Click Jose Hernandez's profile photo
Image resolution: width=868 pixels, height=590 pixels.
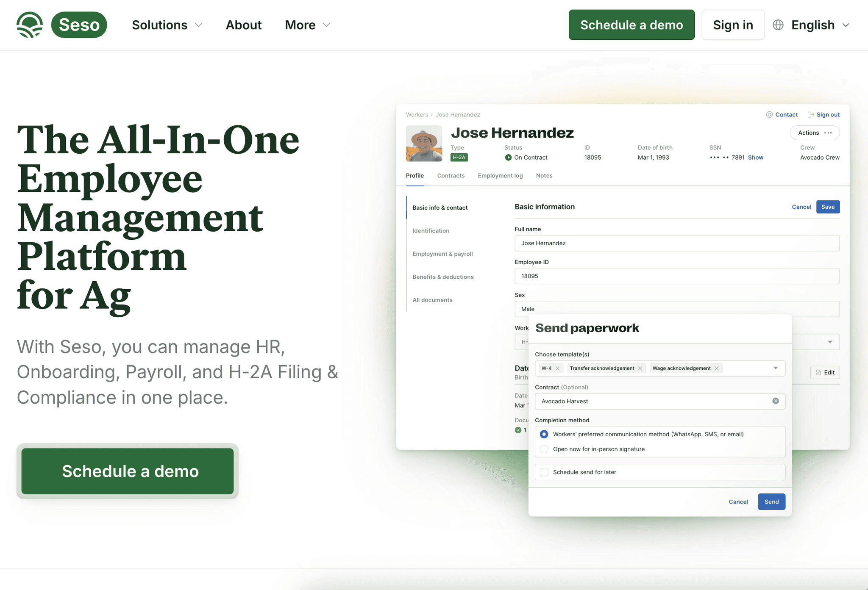point(424,144)
